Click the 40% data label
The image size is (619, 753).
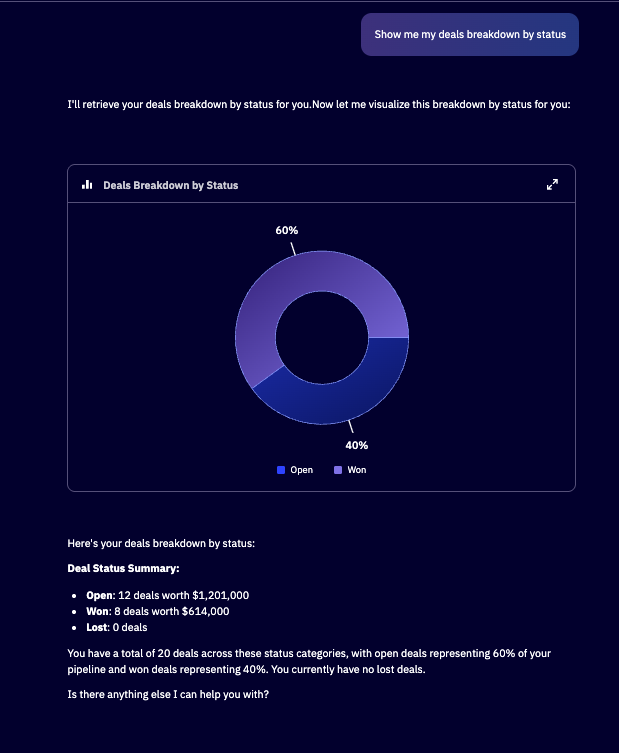pyautogui.click(x=357, y=445)
